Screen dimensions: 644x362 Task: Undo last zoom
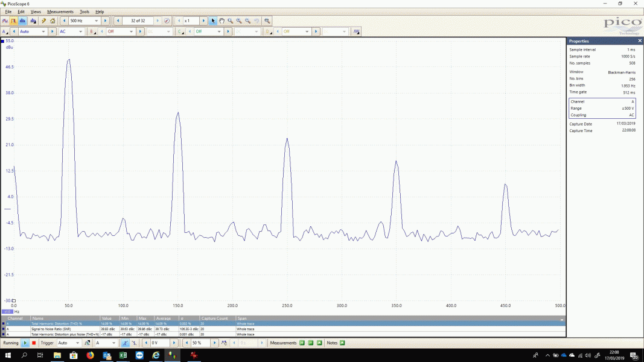tap(257, 21)
